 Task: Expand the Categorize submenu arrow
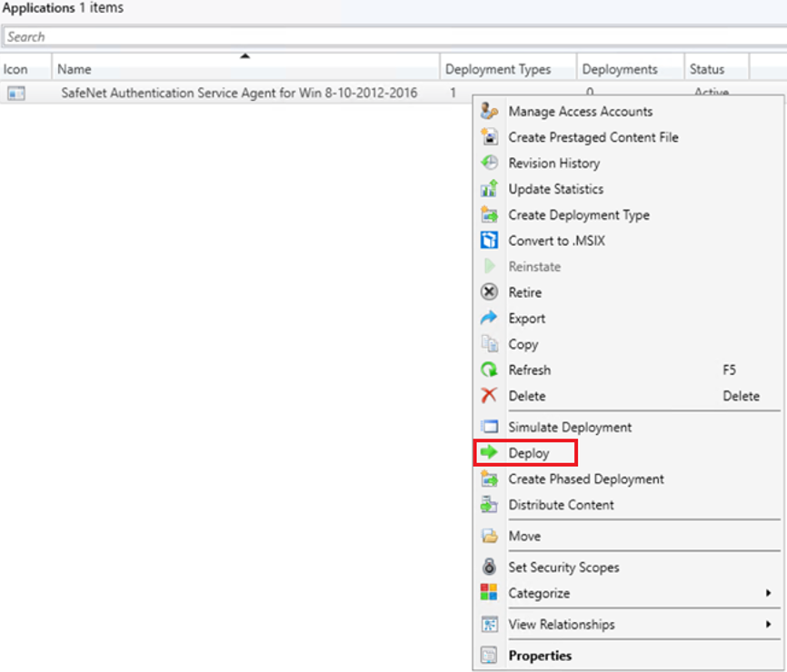(x=768, y=593)
